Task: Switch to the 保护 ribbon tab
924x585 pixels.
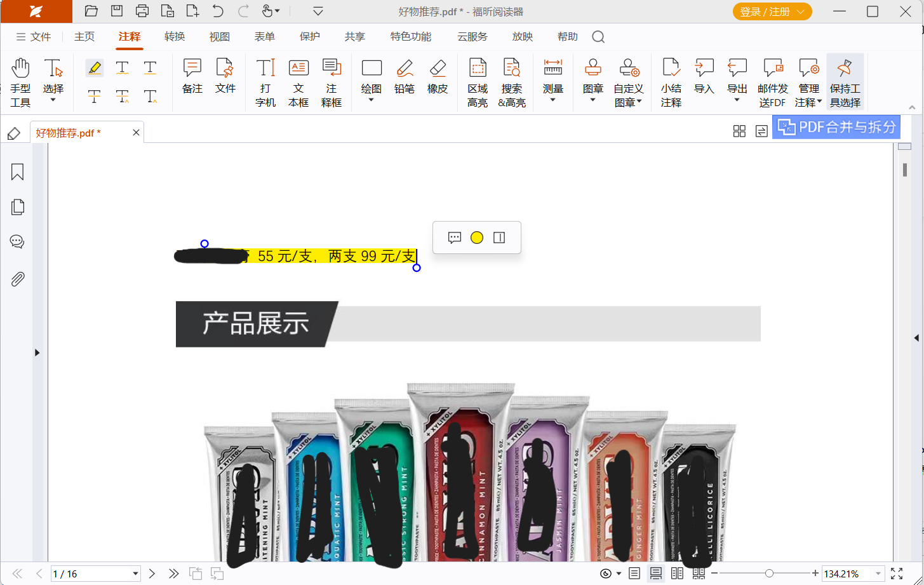Action: [310, 37]
